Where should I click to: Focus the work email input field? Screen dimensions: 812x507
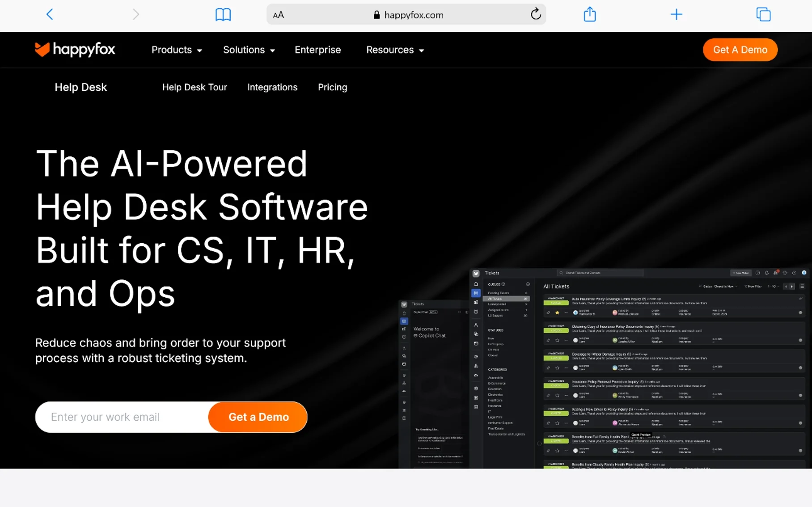[122, 417]
